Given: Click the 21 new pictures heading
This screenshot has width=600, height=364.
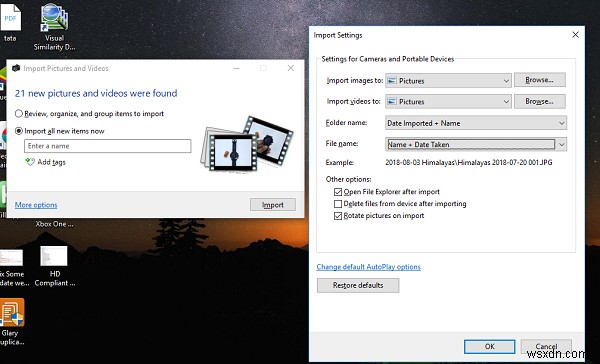Looking at the screenshot, I should (x=96, y=93).
